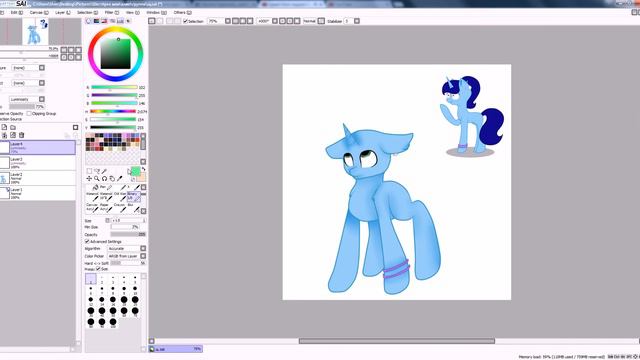Select the magic wand tool
The image size is (640, 360).
tap(104, 171)
